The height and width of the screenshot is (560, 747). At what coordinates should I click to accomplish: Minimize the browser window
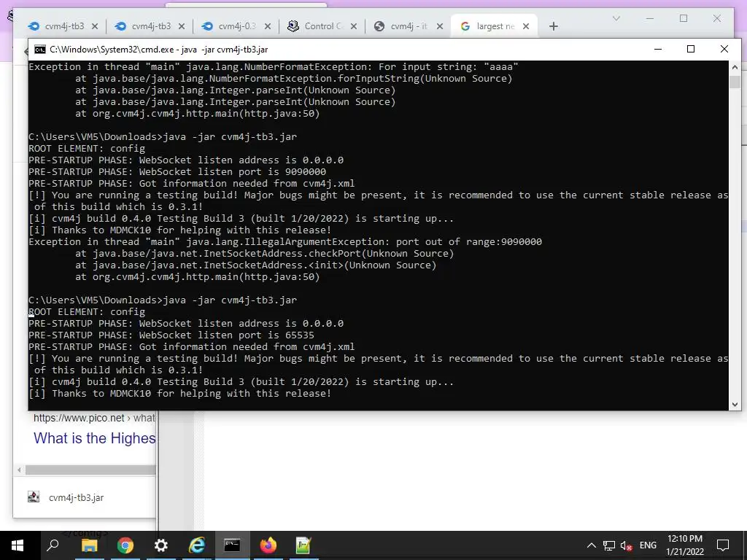pos(650,18)
